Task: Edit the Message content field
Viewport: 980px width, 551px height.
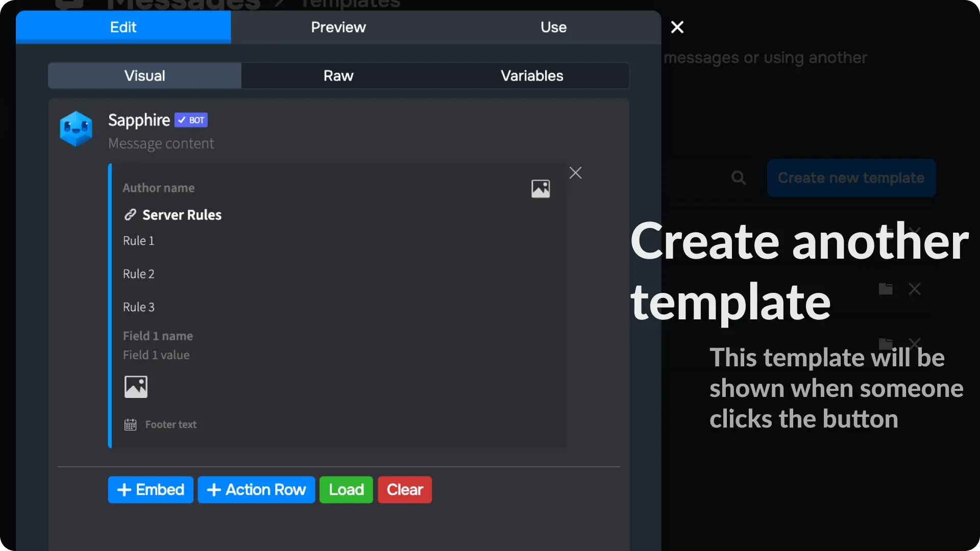Action: (161, 144)
